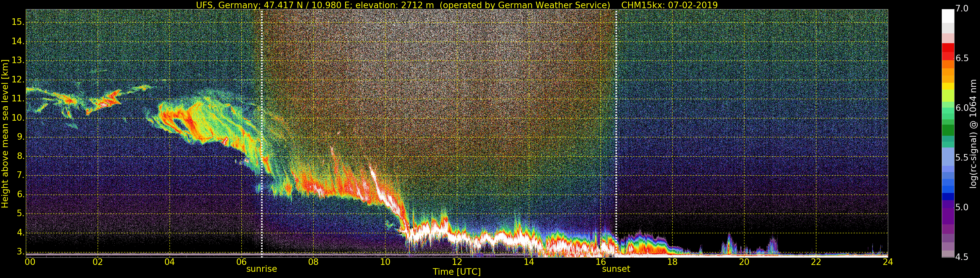
Task: Click the '14.' height tick label
Action: [18, 41]
